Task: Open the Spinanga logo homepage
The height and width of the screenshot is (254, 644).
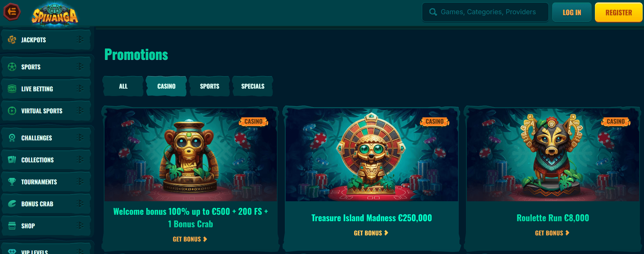Action: pyautogui.click(x=55, y=14)
